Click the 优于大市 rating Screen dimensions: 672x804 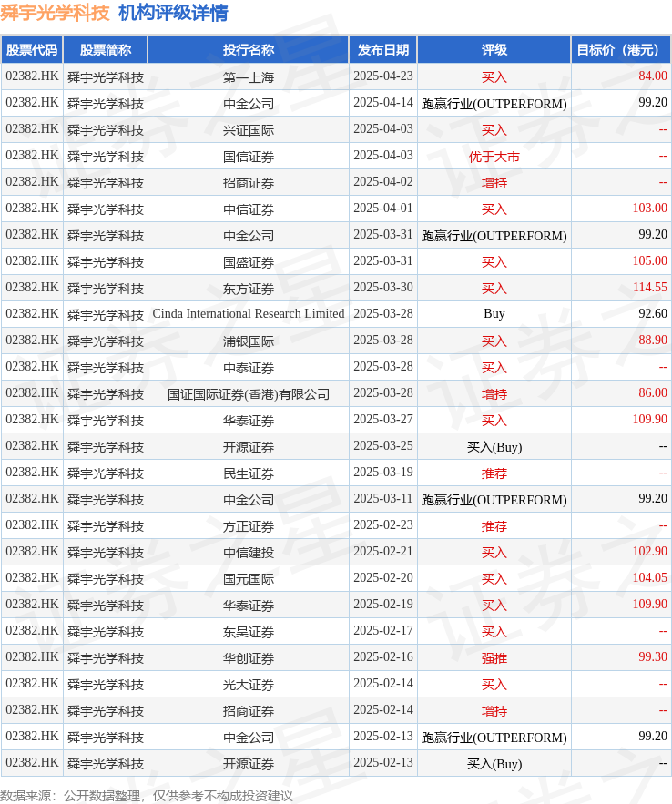pos(494,157)
